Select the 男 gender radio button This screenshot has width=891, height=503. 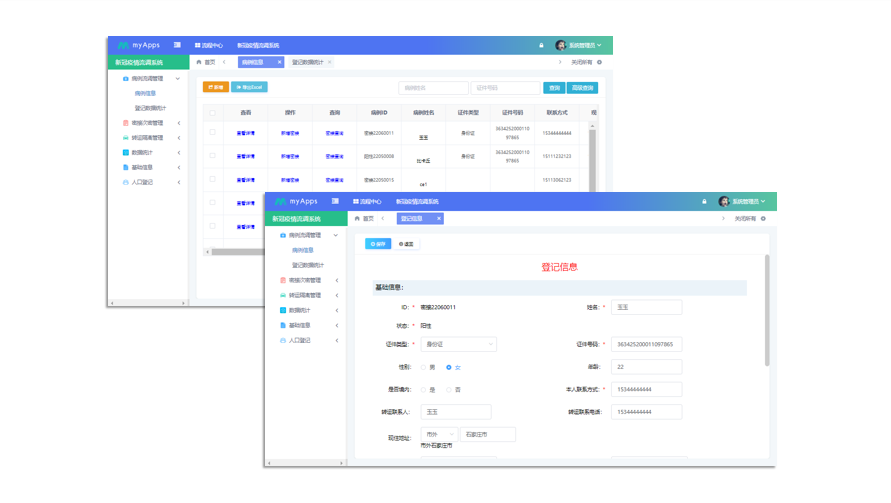(423, 367)
